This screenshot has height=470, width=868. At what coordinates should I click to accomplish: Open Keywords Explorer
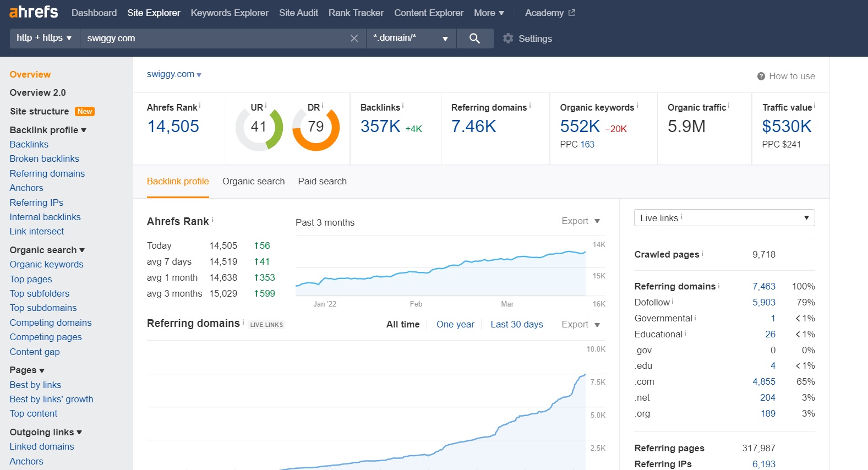coord(230,13)
